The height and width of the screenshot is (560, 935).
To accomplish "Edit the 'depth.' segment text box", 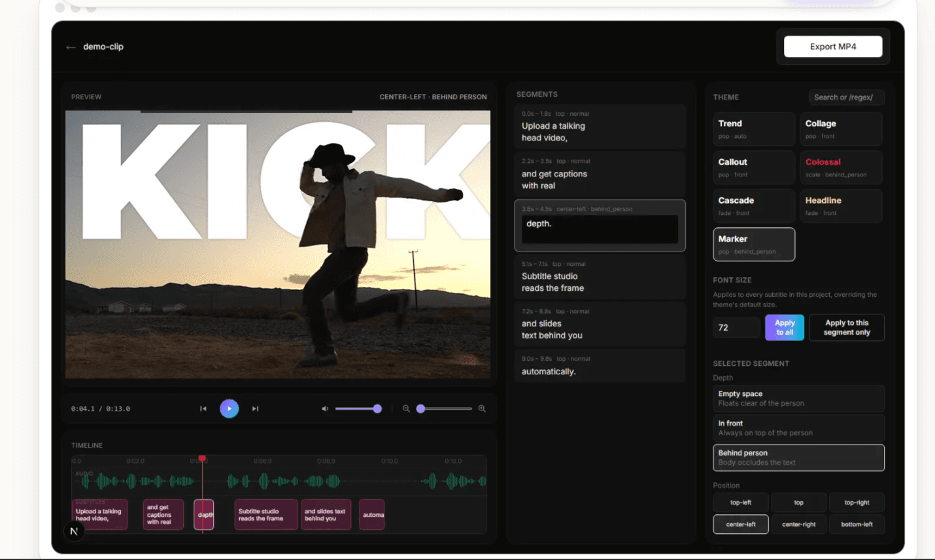I will (x=600, y=229).
